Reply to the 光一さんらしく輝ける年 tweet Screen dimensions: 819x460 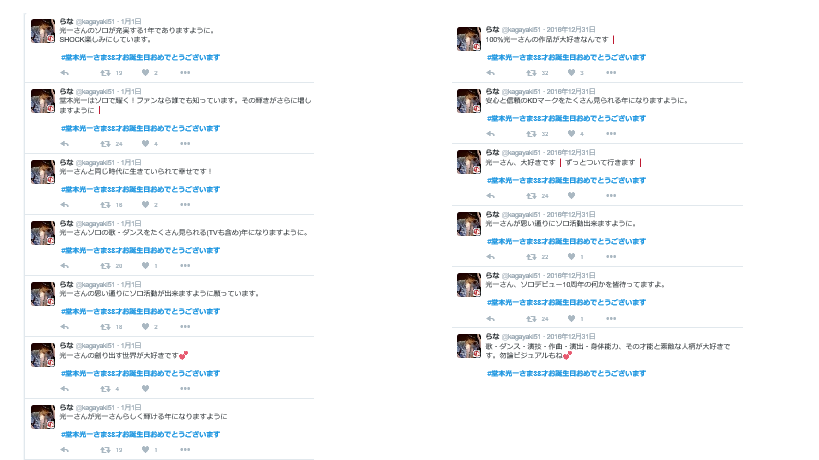[x=64, y=450]
